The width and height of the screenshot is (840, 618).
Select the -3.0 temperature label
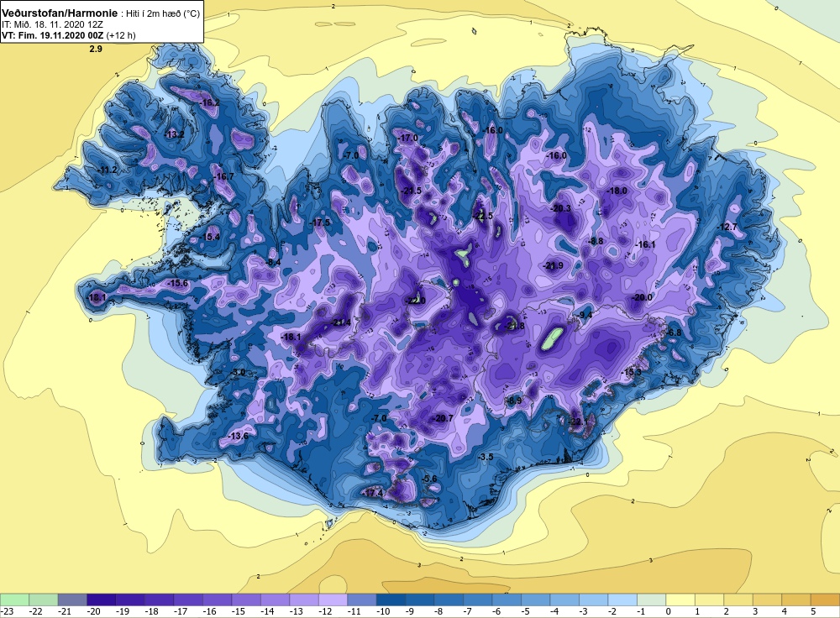coord(238,372)
